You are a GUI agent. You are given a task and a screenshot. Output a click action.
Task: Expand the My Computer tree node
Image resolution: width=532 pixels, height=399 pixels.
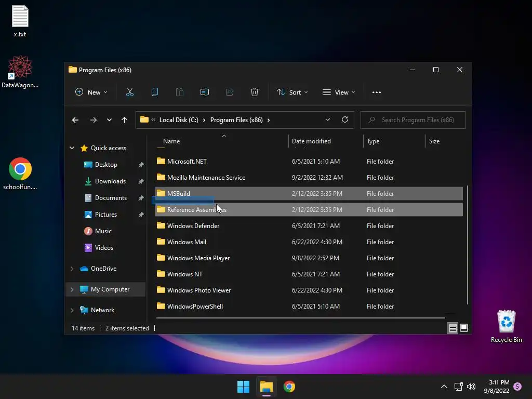[72, 289]
